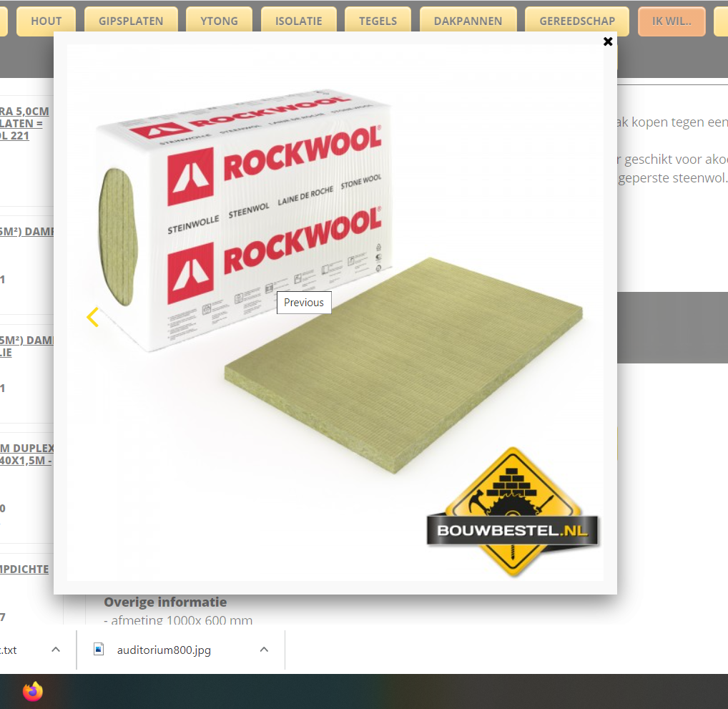The image size is (728, 709).
Task: Click the 'Overige informatie' heading
Action: [165, 602]
